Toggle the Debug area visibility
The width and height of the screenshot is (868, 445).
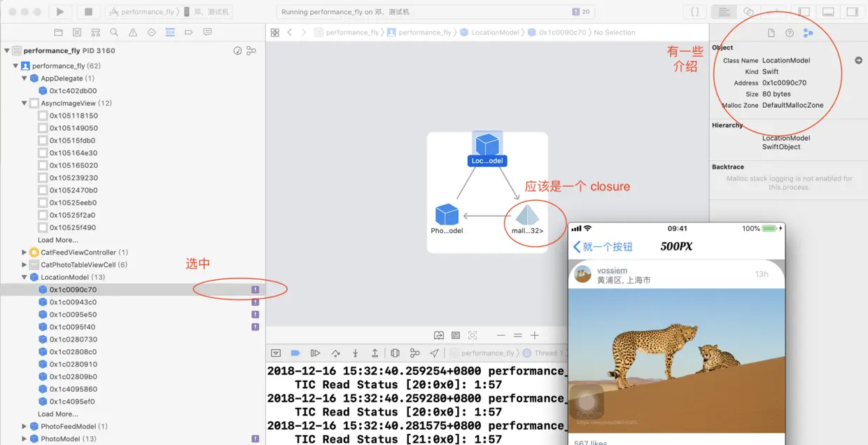pyautogui.click(x=828, y=12)
